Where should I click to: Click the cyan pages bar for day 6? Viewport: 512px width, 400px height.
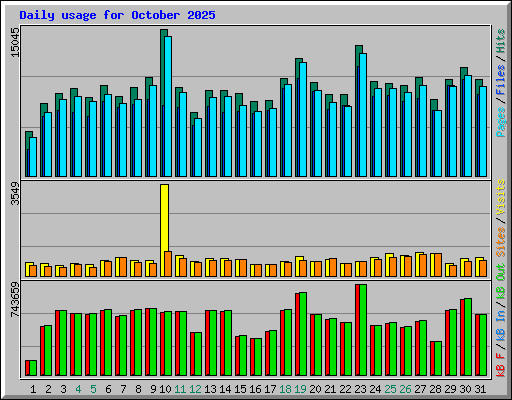coord(108,135)
